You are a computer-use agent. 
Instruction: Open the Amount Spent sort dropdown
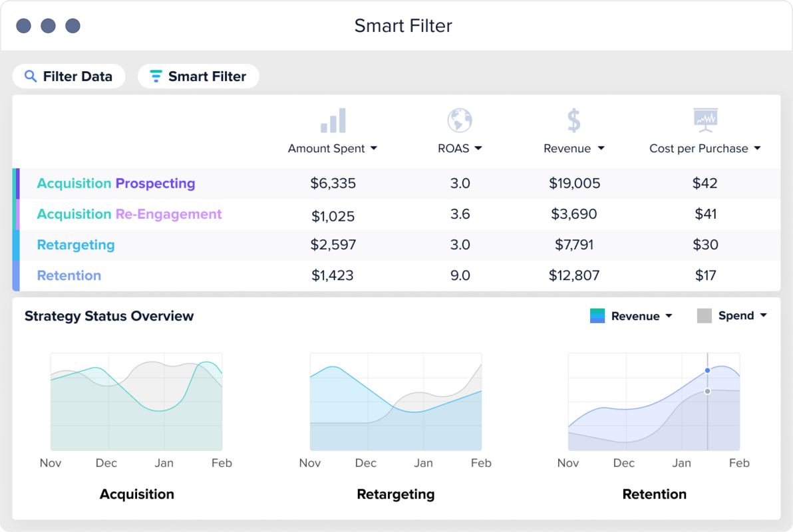(375, 148)
